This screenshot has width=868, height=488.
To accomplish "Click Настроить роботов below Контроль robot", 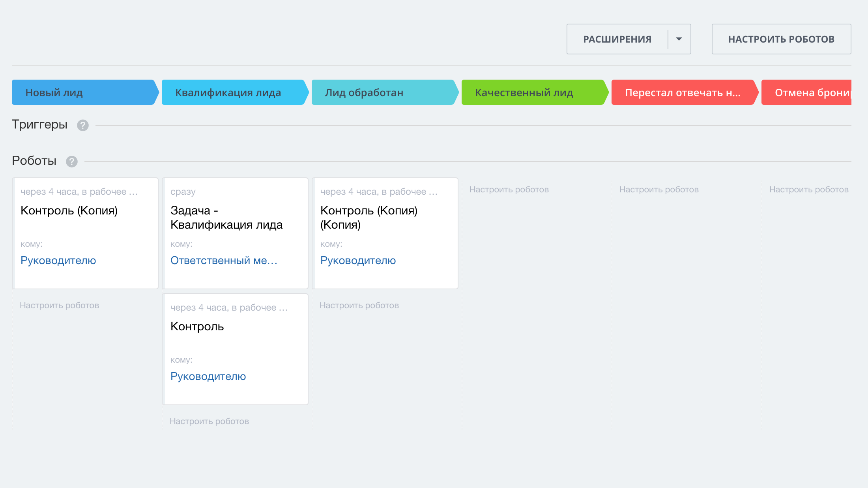I will click(x=209, y=421).
